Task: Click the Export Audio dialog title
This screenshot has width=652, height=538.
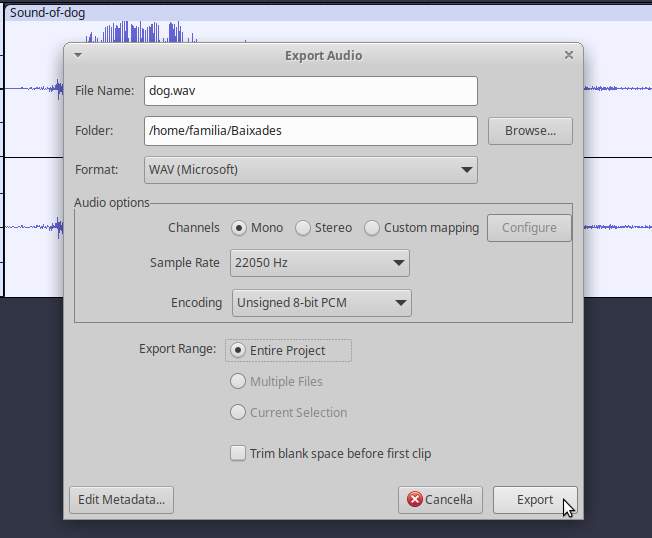Action: click(324, 55)
